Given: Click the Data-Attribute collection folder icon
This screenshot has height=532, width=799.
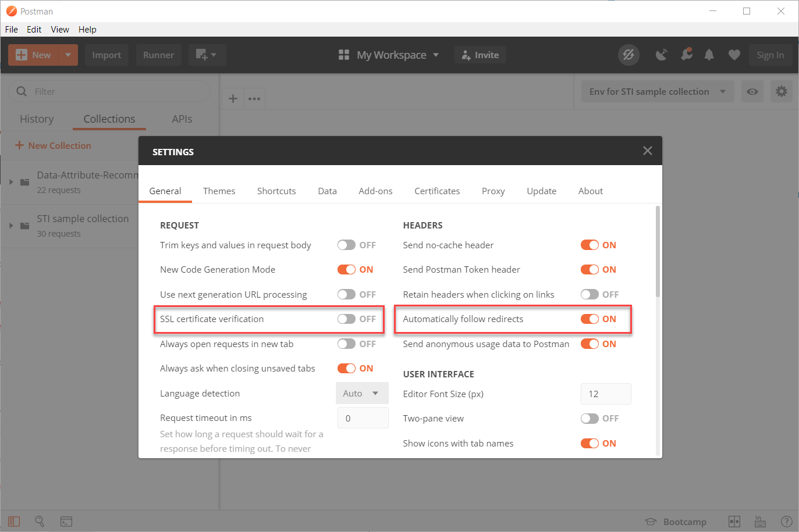Looking at the screenshot, I should [24, 182].
